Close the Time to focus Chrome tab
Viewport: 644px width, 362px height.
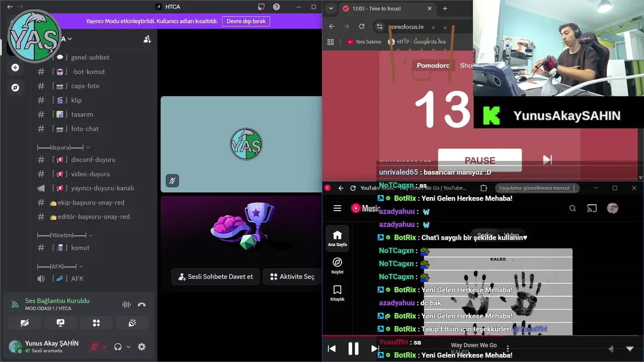[430, 9]
